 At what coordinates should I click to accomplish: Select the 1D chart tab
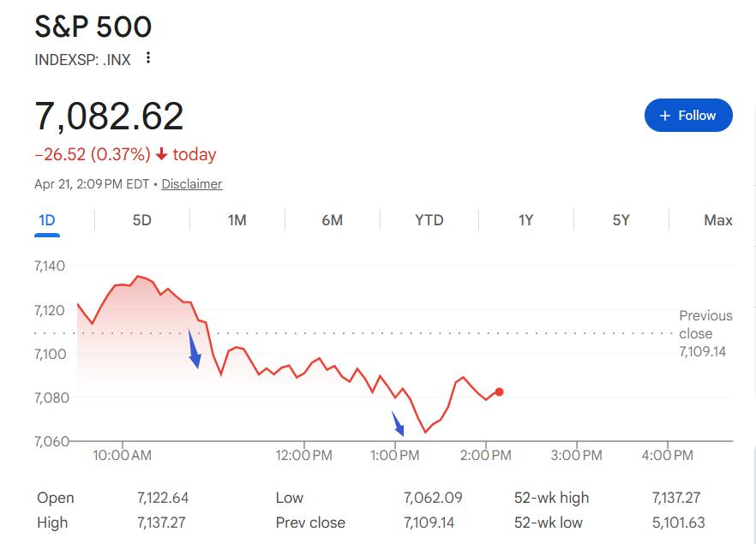(46, 220)
